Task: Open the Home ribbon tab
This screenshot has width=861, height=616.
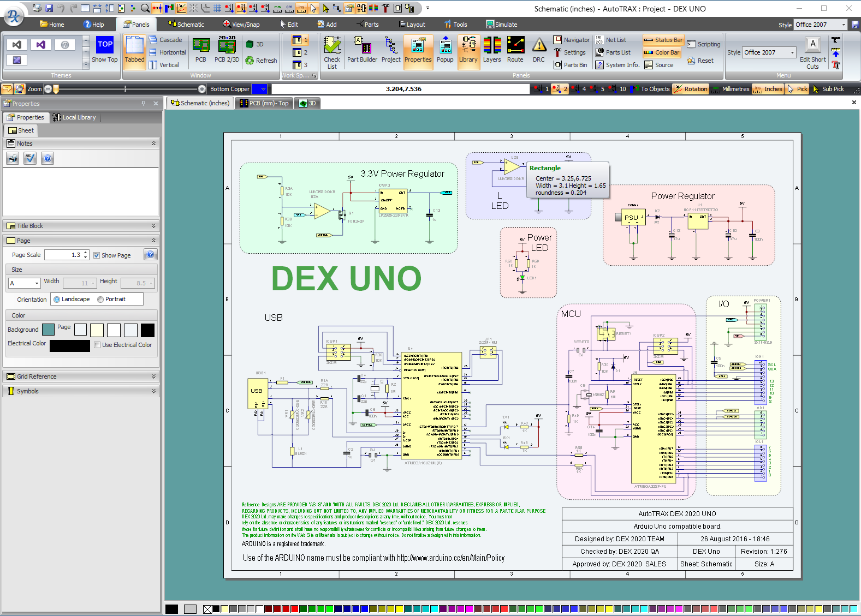Action: (x=52, y=25)
